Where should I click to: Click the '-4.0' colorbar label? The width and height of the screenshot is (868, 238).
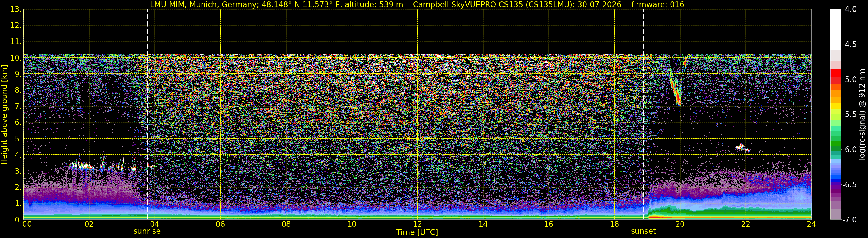850,10
